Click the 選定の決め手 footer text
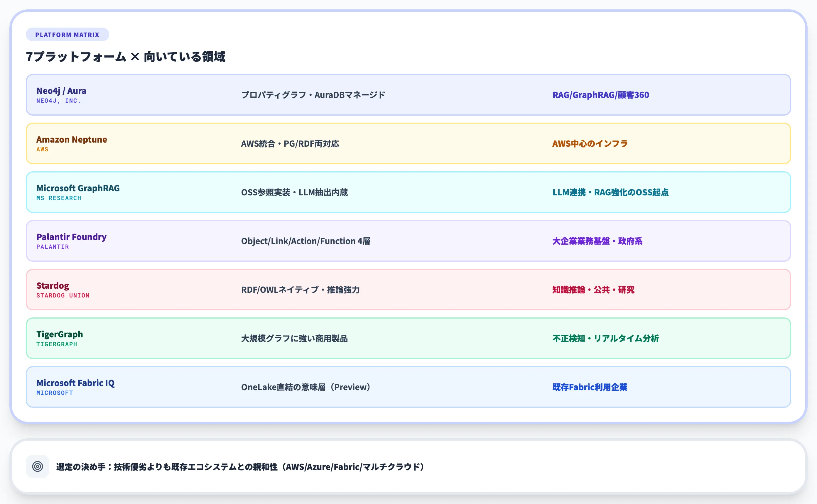Viewport: 817px width, 504px height. point(240,467)
